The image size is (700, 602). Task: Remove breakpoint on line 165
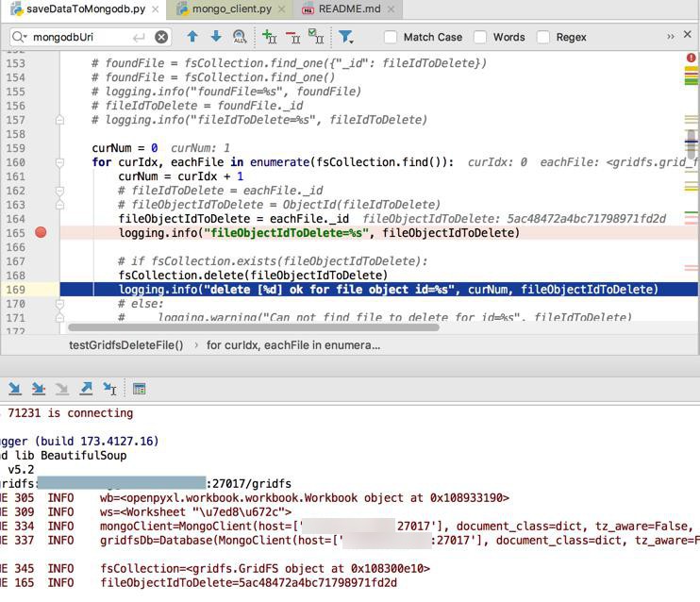click(41, 232)
